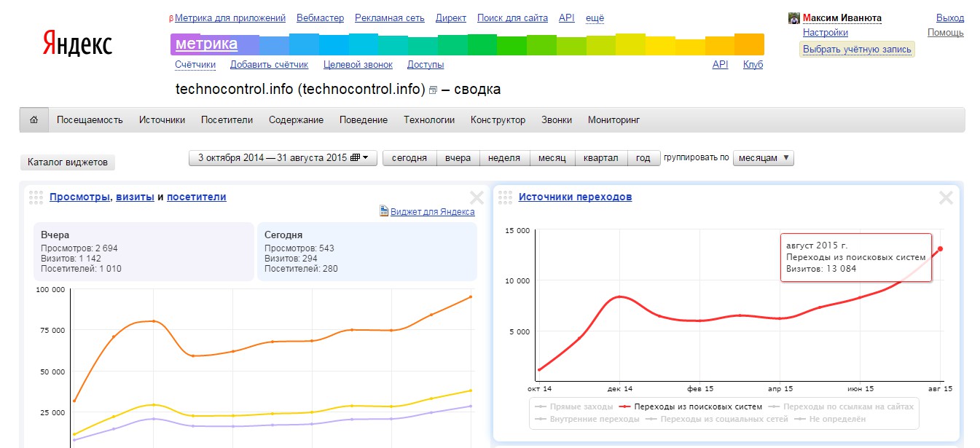Open the date range picker dropdown
The image size is (980, 448).
283,158
